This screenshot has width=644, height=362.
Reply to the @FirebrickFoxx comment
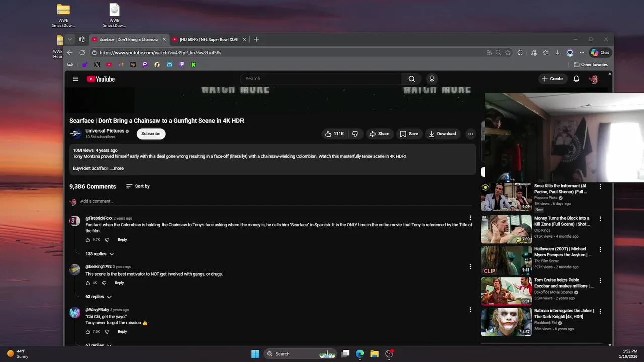(122, 240)
